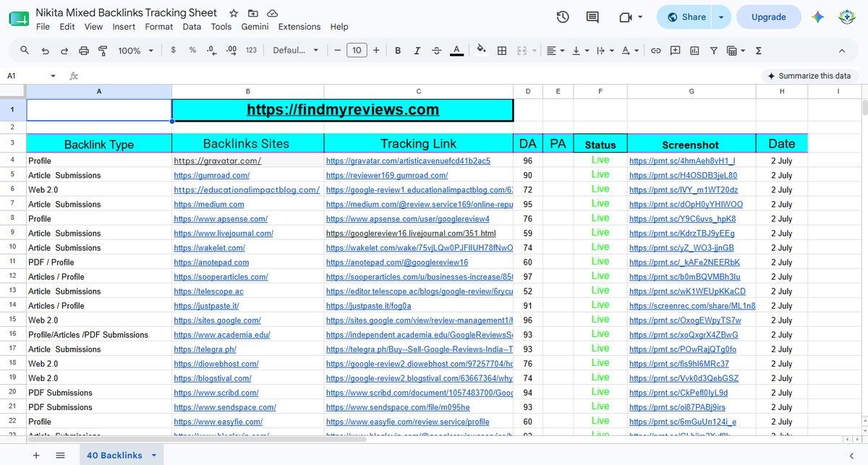
Task: Open the fill color picker
Action: point(482,51)
